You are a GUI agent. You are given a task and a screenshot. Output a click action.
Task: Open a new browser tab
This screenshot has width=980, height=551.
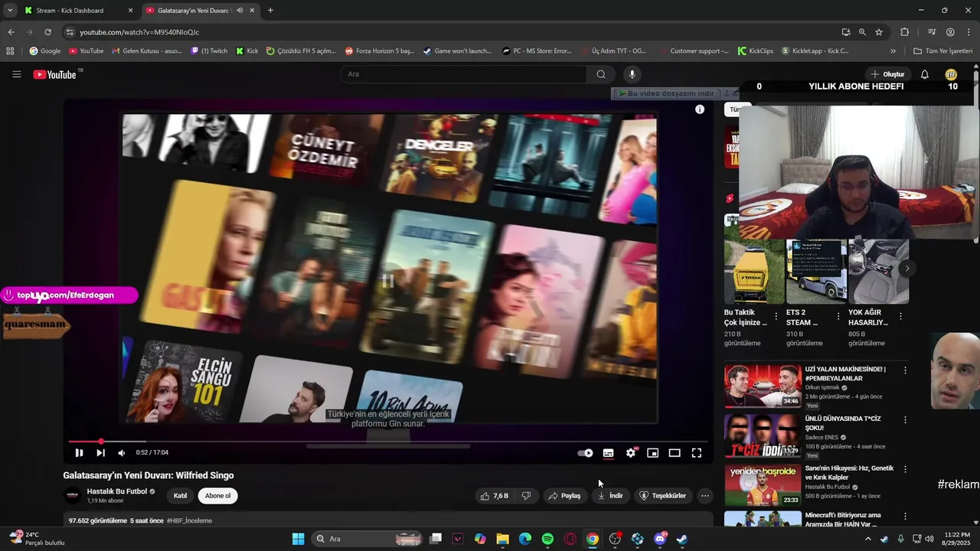tap(270, 11)
